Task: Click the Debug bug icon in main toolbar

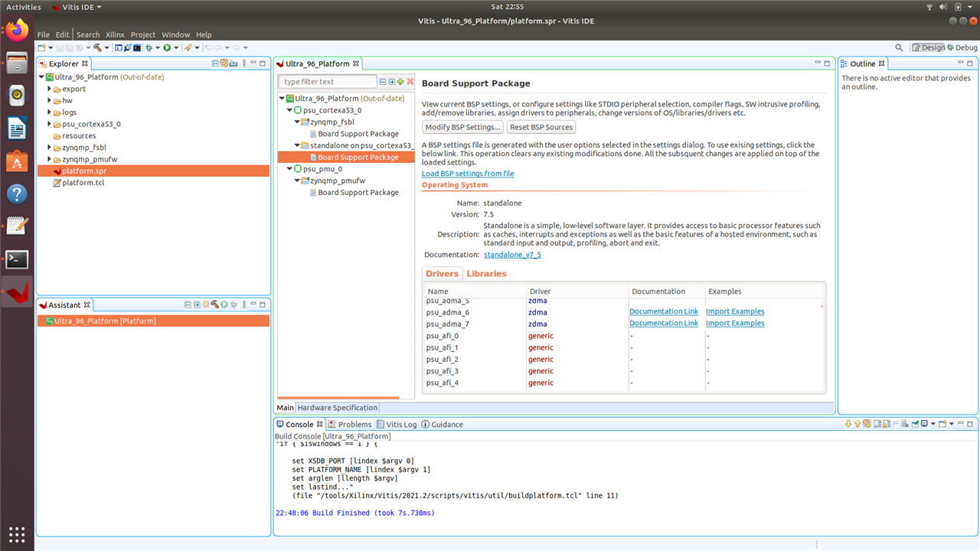Action: (149, 47)
